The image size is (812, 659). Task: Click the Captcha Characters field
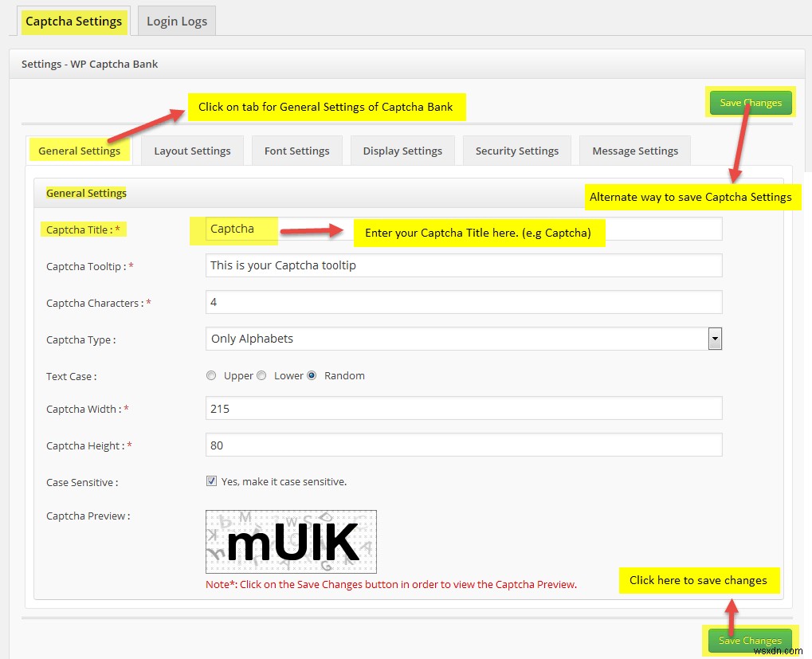(464, 302)
